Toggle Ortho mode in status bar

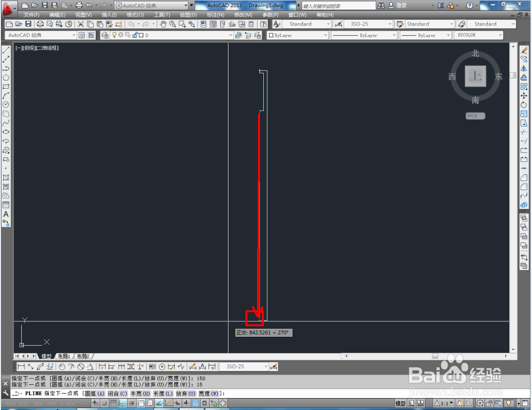122,403
